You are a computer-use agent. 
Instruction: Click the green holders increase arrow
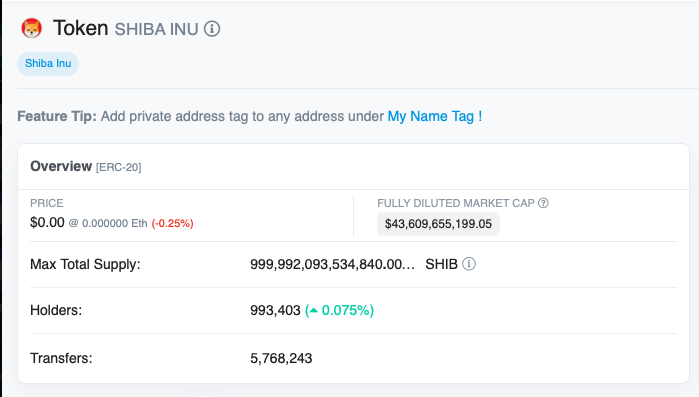[x=313, y=310]
